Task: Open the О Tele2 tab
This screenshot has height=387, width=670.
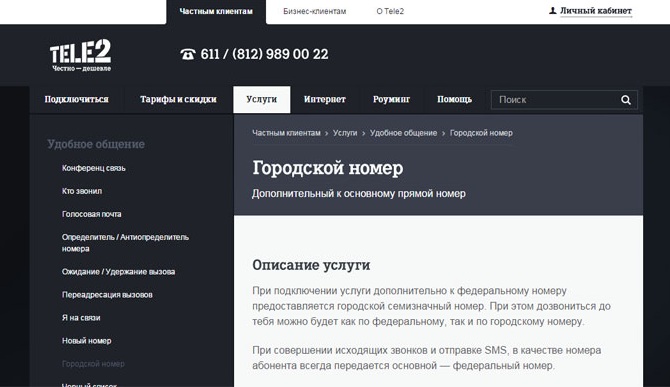Action: (390, 12)
